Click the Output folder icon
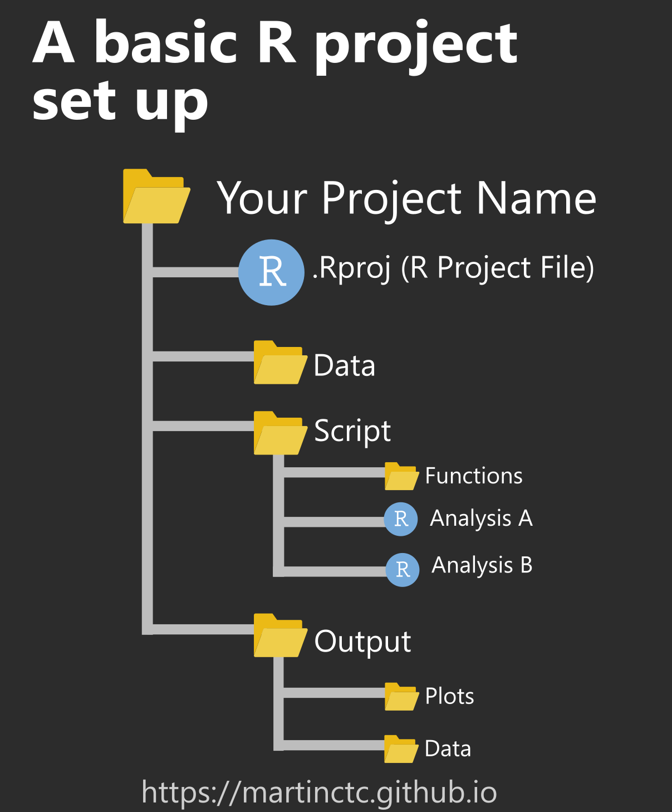Viewport: 672px width, 812px height. (280, 636)
